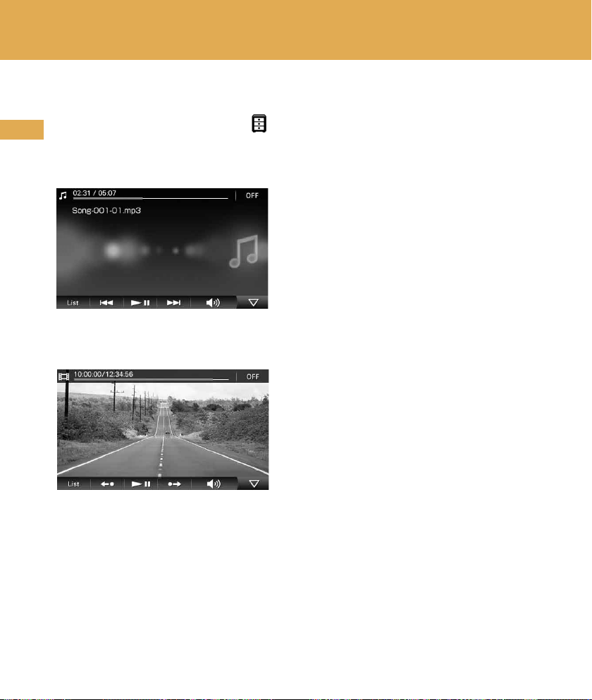Click the video progress bar under 10:00:00/12:34:56
Viewport: 592px width, 700px height.
(x=152, y=379)
